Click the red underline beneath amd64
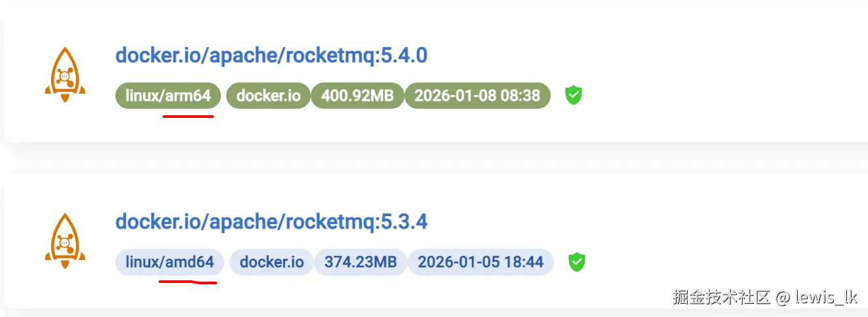This screenshot has height=317, width=868. coord(188,282)
